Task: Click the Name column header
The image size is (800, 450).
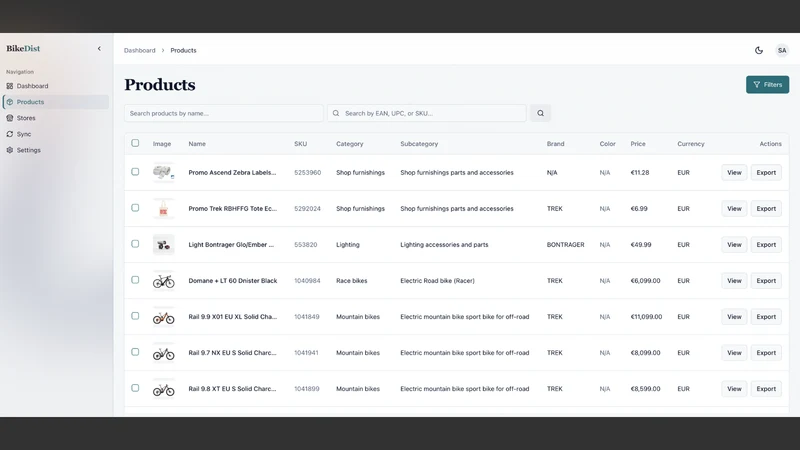Action: point(197,144)
